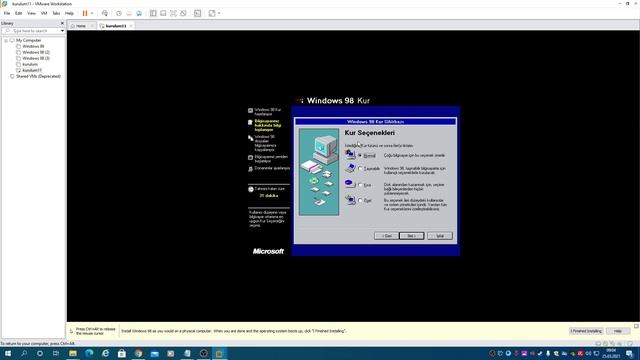Open taskbar search
Image resolution: width=640 pixels, height=360 pixels.
[24, 353]
